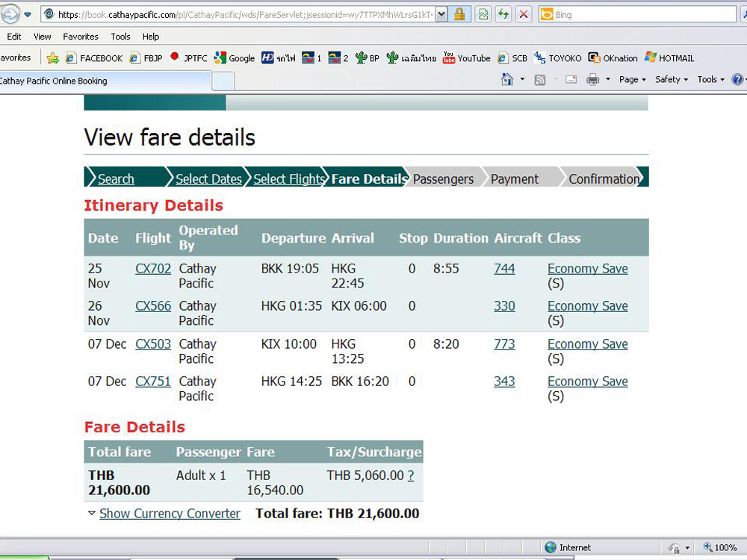Open the Google favorite
747x560 pixels.
(x=235, y=58)
